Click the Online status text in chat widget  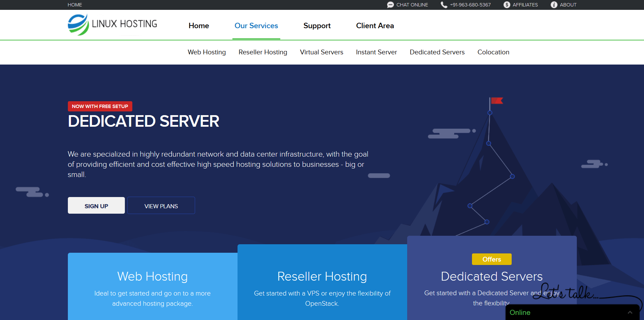pyautogui.click(x=520, y=312)
